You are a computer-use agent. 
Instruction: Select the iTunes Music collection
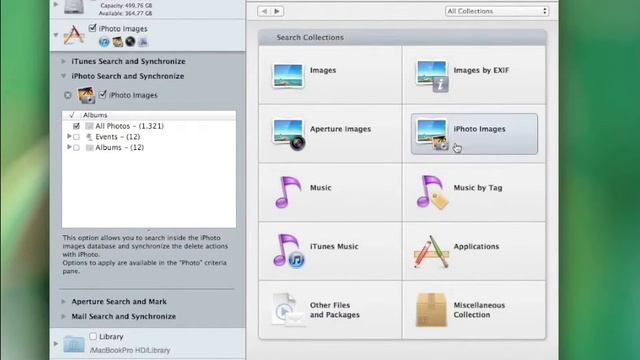[x=330, y=251]
